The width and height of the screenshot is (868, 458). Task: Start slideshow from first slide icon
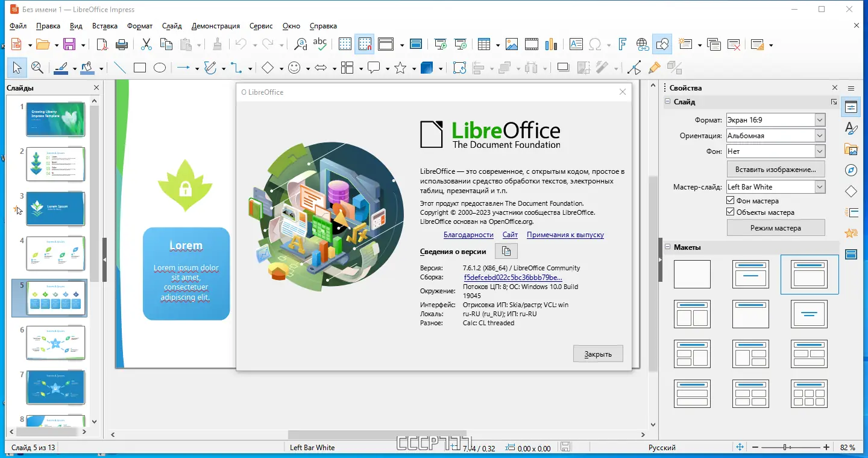pyautogui.click(x=442, y=44)
